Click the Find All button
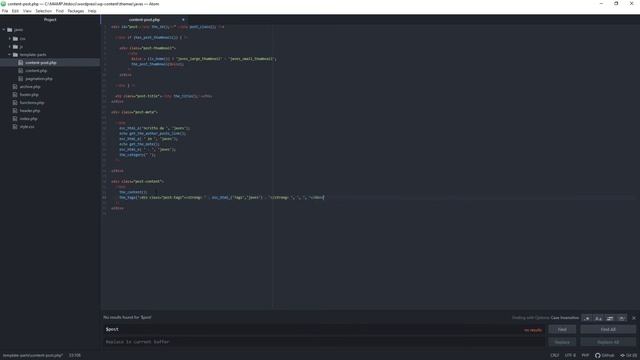The height and width of the screenshot is (360, 640). (608, 329)
